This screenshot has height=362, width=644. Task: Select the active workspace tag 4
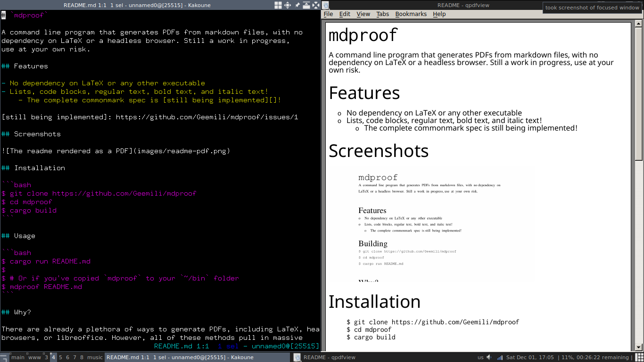(53, 357)
